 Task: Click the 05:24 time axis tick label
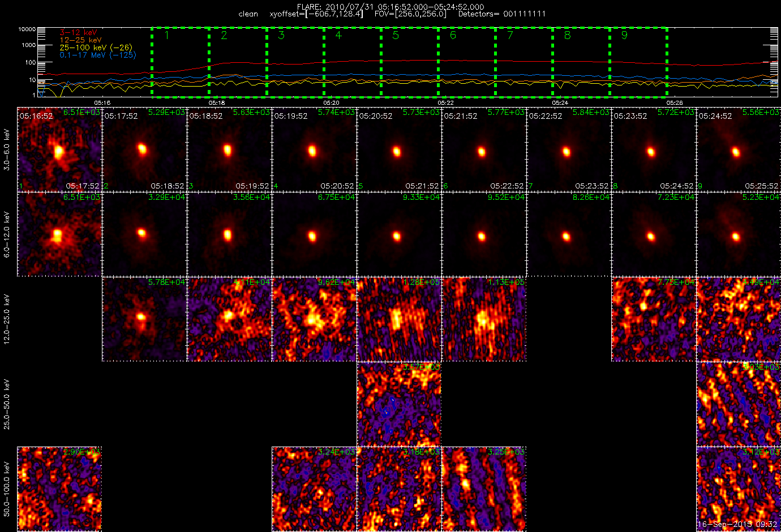point(560,102)
